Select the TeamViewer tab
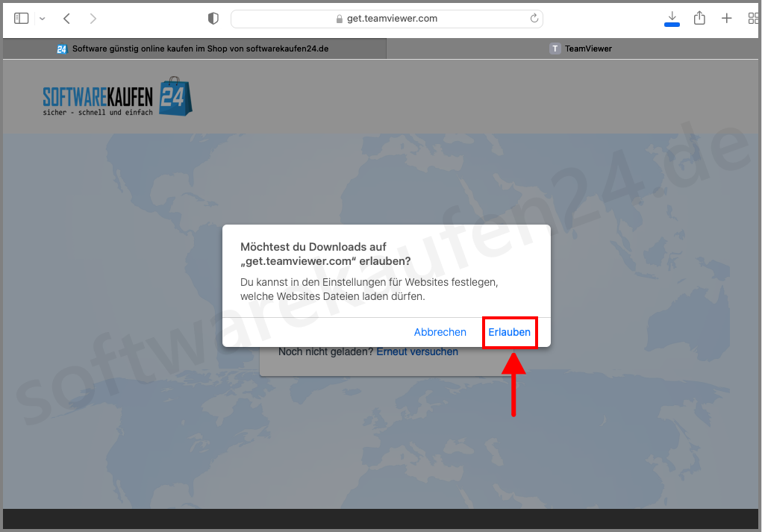 [x=572, y=48]
